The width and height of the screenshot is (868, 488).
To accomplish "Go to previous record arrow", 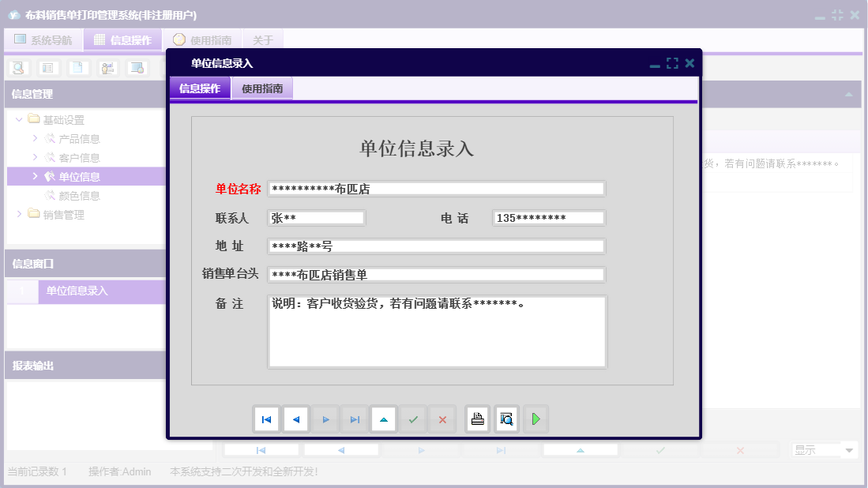I will [296, 419].
